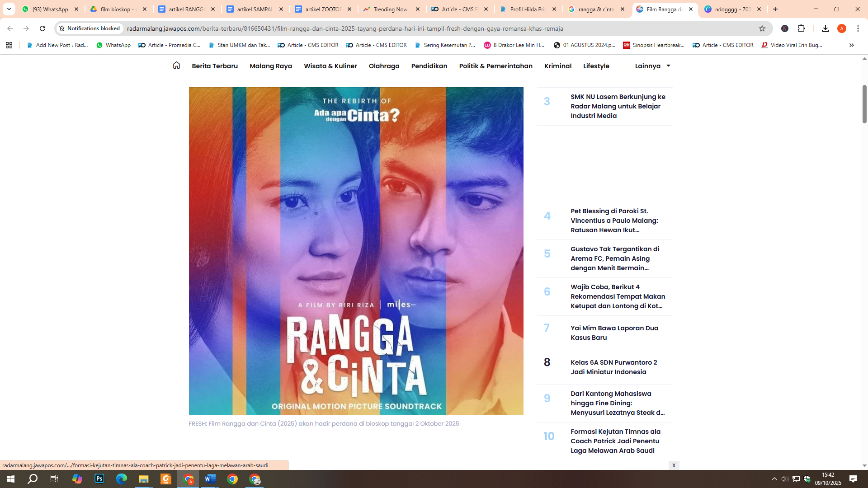The height and width of the screenshot is (488, 868).
Task: Show more bookmarks with the double chevron
Action: tap(851, 45)
